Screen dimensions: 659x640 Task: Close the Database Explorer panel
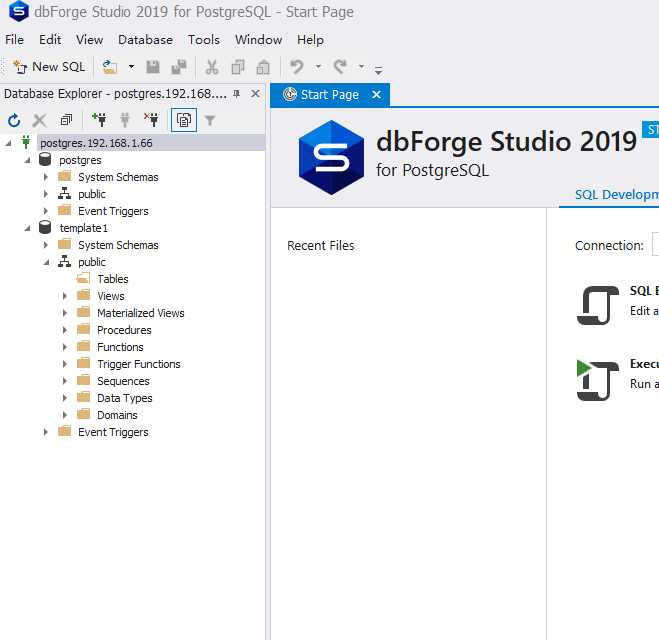[x=255, y=94]
